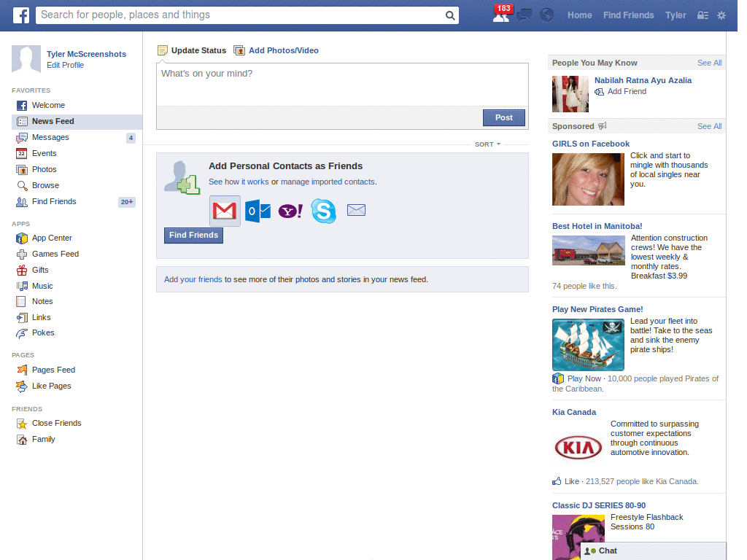Click Add your friends link
Viewport: 747px width, 560px height.
pos(193,279)
